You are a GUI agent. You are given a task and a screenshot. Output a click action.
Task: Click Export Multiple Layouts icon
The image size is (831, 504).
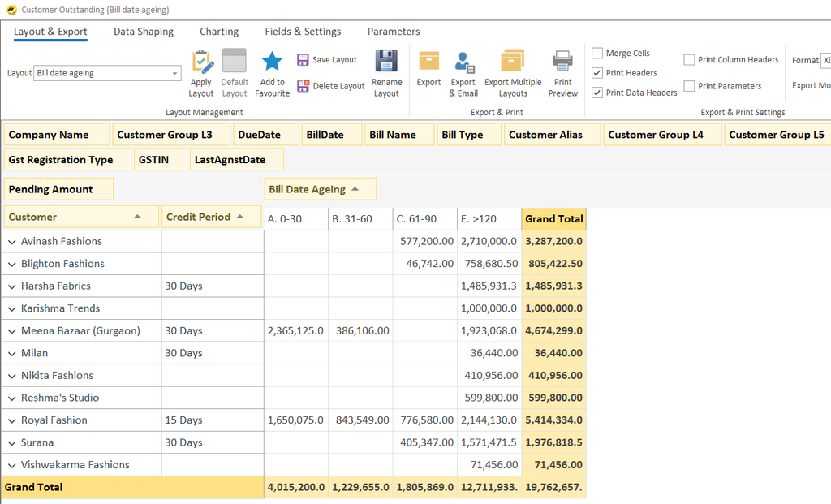click(x=513, y=60)
